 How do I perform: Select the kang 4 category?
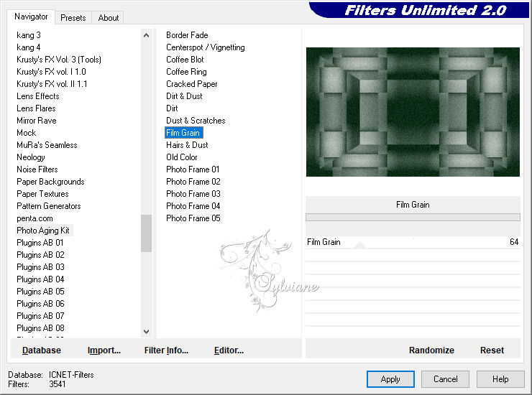[x=29, y=47]
